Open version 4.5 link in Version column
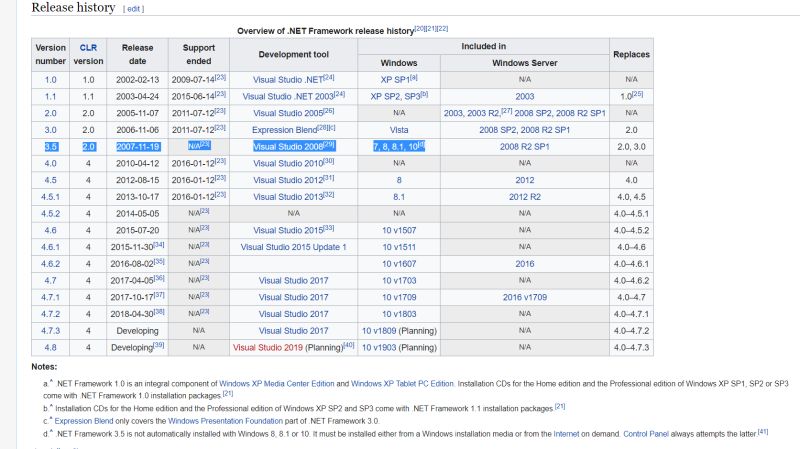Image resolution: width=800 pixels, height=449 pixels. [x=51, y=180]
